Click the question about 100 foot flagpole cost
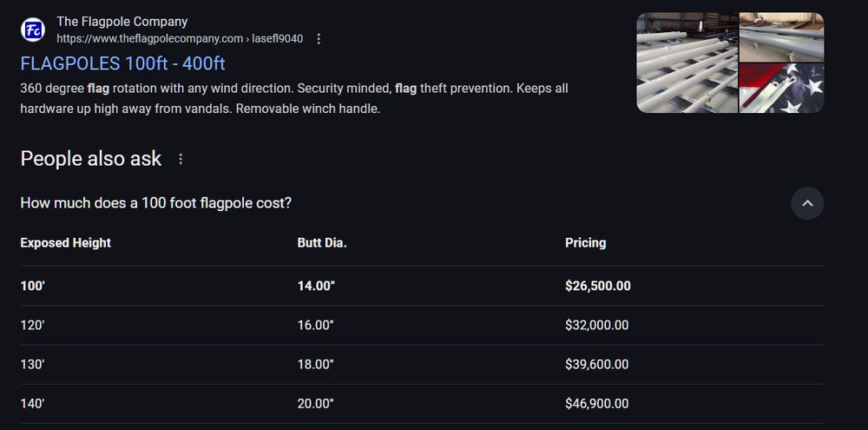The height and width of the screenshot is (430, 868). tap(155, 203)
